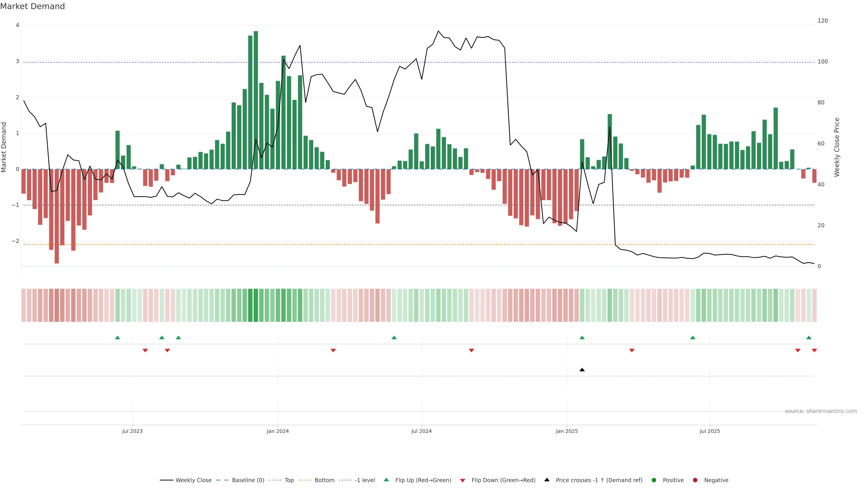868x488 pixels.
Task: Toggle Price crosses -1 legend item
Action: tap(599, 480)
